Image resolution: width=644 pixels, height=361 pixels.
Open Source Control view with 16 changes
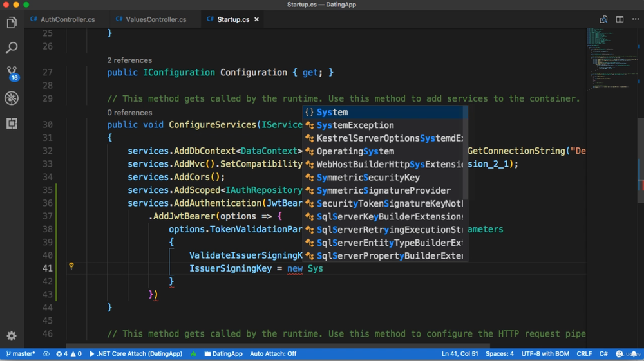pos(12,73)
